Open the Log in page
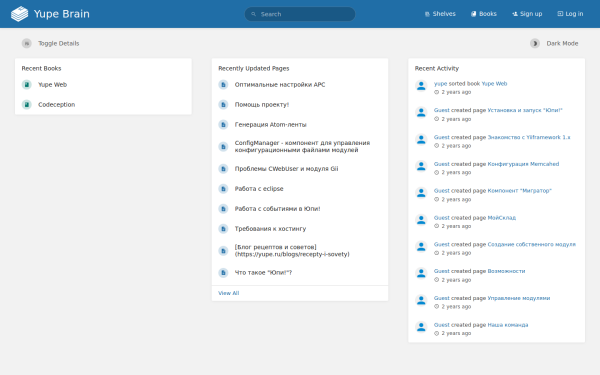The image size is (600, 375). pos(570,14)
